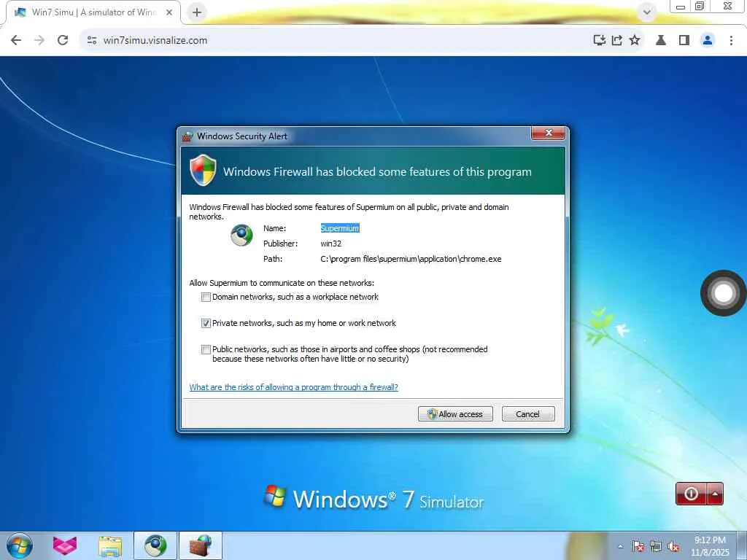
Task: Close the Win7 Simu tab
Action: coord(169,12)
